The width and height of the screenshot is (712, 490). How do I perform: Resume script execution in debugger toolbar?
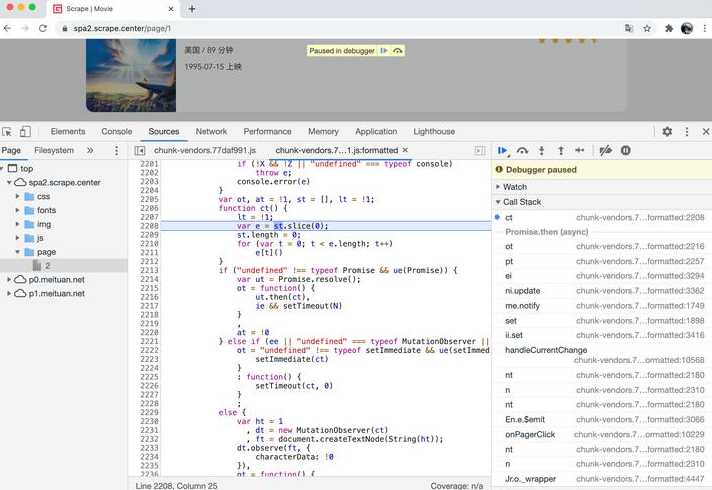point(503,151)
